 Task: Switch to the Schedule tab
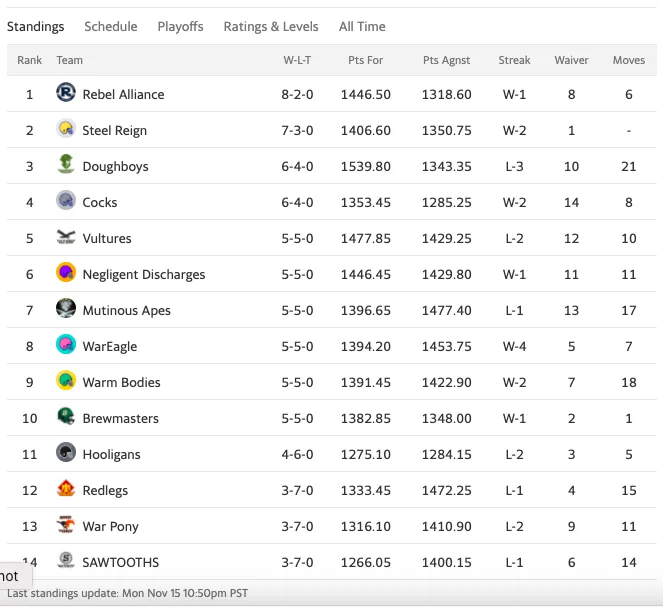[111, 27]
